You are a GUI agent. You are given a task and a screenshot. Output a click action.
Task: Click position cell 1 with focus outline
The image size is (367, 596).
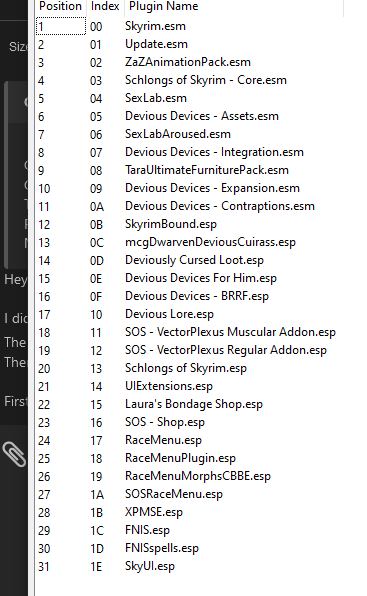point(61,26)
